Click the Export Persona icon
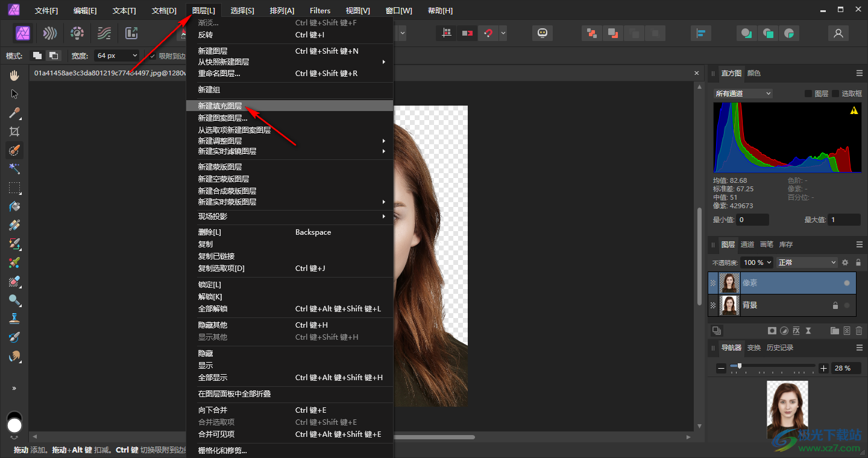Viewport: 868px width, 458px height. pos(131,33)
